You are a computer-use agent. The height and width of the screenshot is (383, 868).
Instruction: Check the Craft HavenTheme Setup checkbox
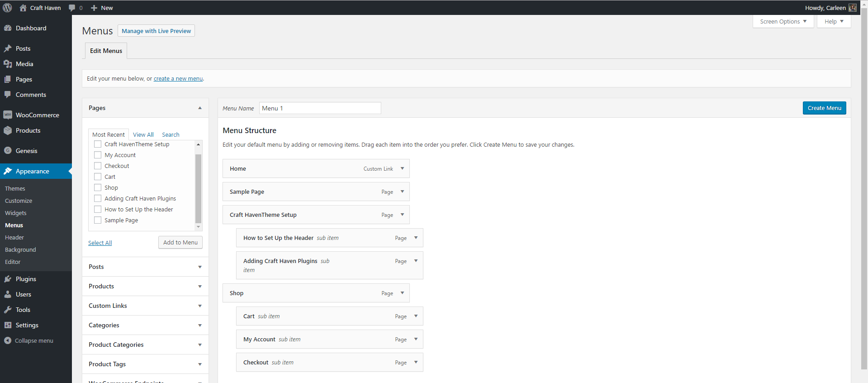98,144
